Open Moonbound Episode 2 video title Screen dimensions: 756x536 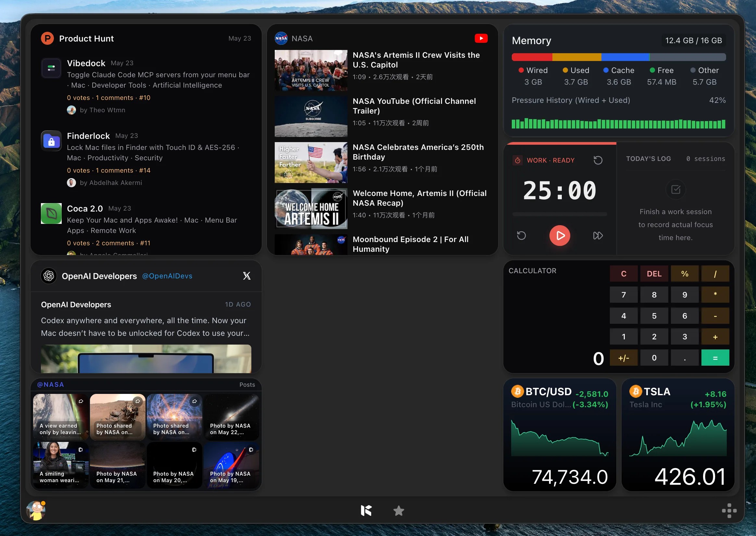point(410,244)
